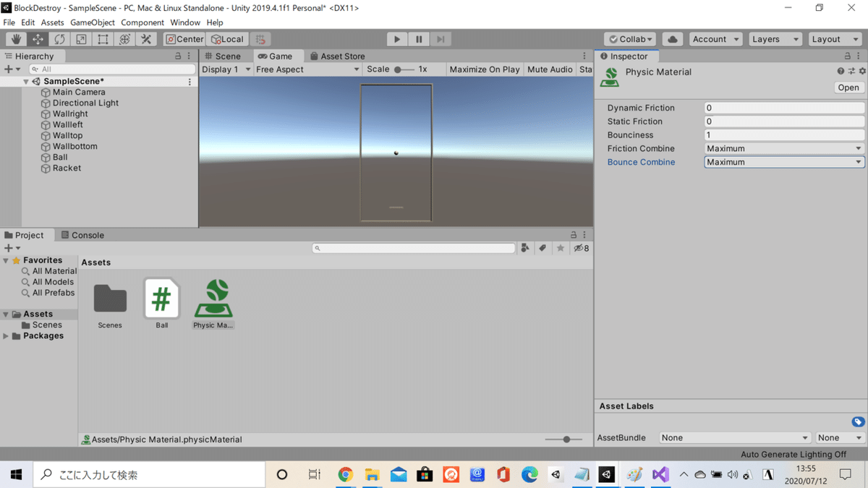Click the Dynamic Friction field
This screenshot has height=488, width=868.
point(784,108)
